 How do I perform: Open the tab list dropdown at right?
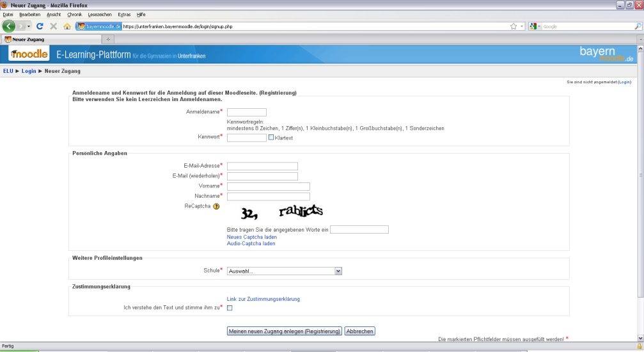click(x=640, y=40)
